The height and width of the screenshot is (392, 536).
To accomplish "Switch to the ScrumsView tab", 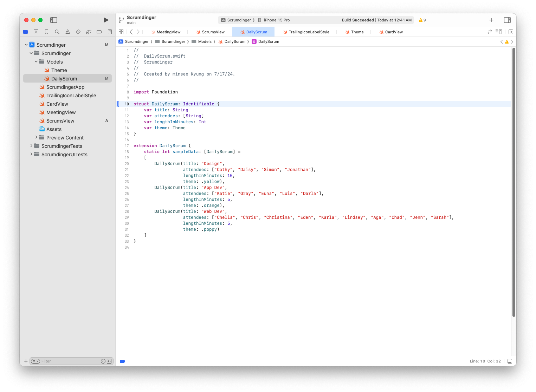I will (x=210, y=32).
